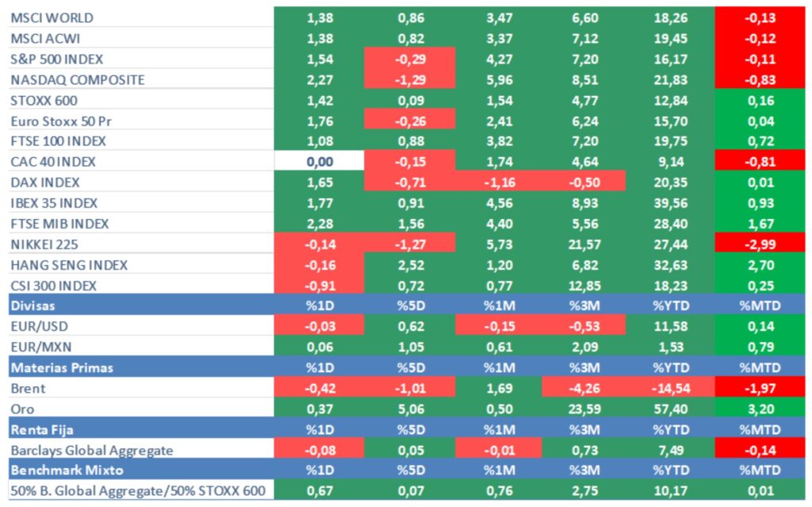Select the DAX INDEX %1M value -1,16
This screenshot has height=507, width=812.
(500, 182)
